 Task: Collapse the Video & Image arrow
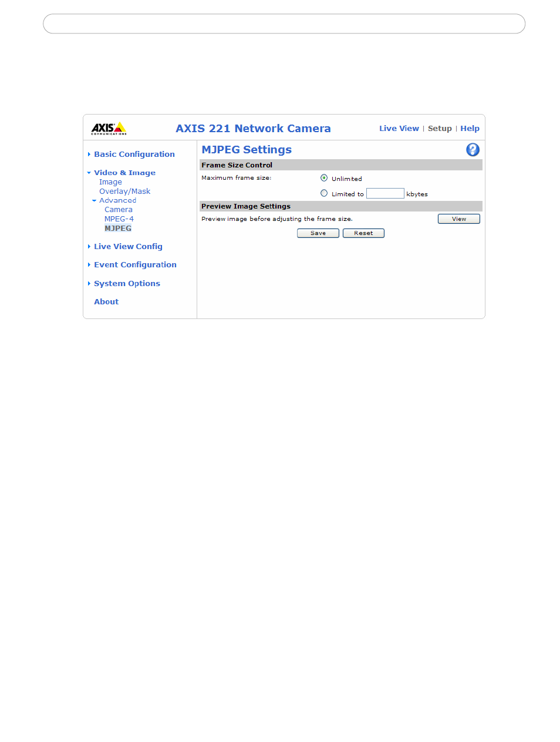(89, 173)
